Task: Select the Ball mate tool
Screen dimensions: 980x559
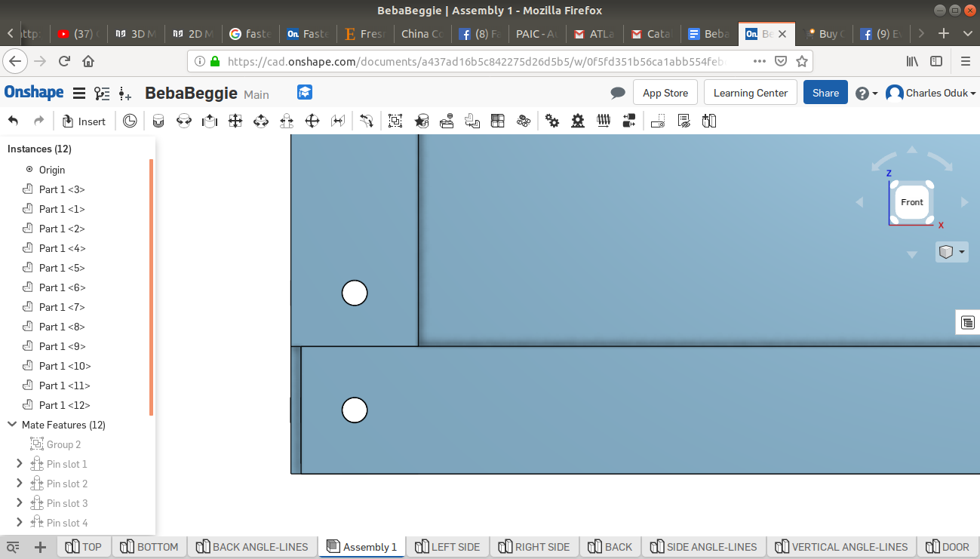Action: point(312,121)
